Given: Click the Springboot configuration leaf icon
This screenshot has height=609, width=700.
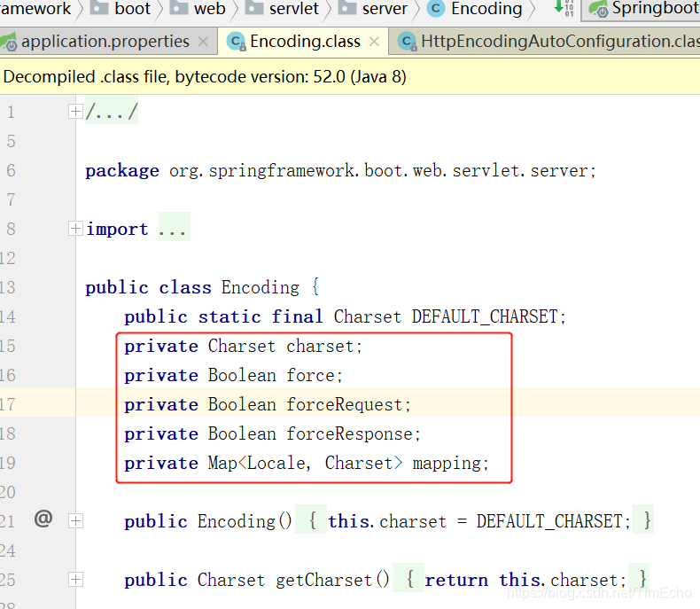Looking at the screenshot, I should [598, 9].
